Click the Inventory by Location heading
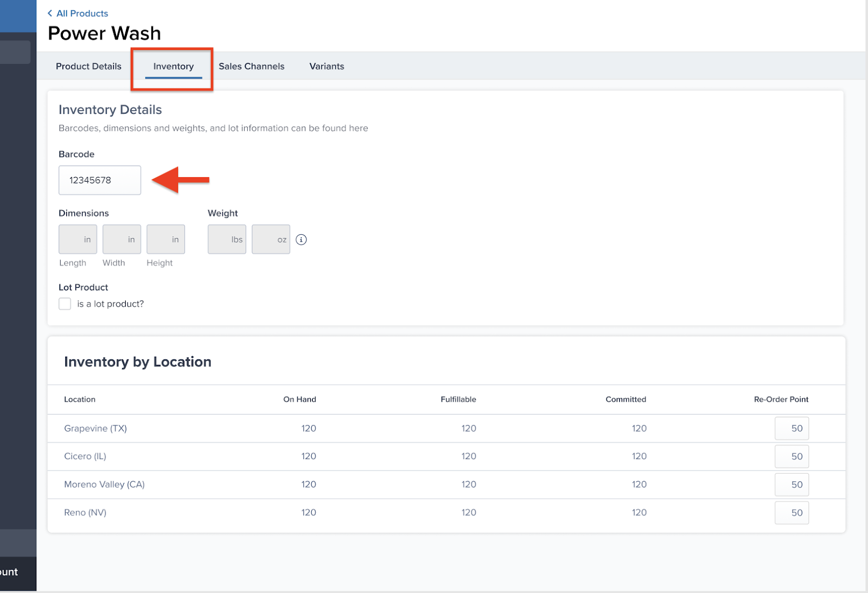Viewport: 868px width, 593px height. (x=138, y=362)
